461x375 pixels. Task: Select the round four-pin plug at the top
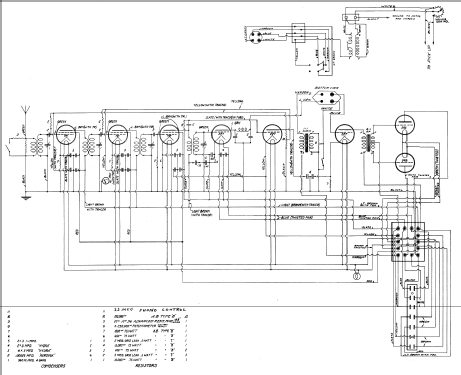pyautogui.click(x=257, y=36)
